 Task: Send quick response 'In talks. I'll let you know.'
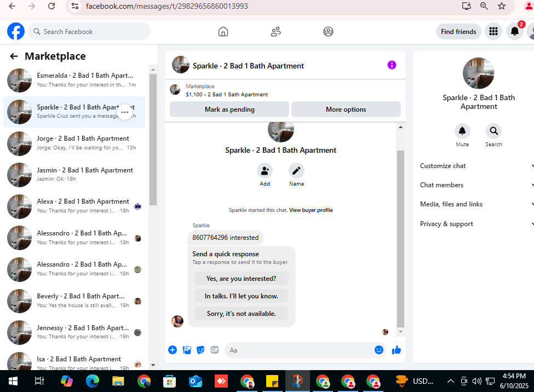tap(241, 296)
